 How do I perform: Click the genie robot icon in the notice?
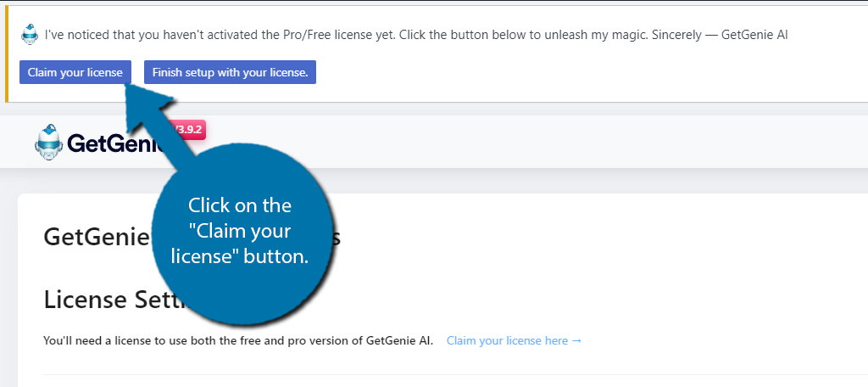pyautogui.click(x=30, y=35)
